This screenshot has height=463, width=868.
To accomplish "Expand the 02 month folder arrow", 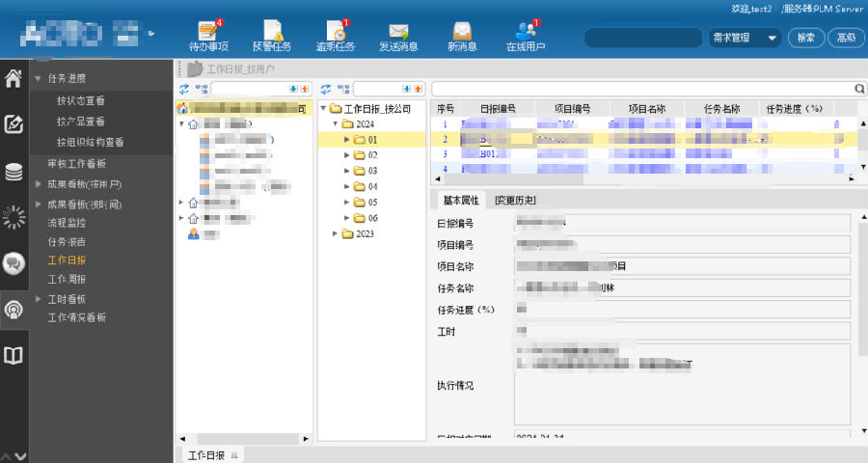I will pyautogui.click(x=347, y=155).
